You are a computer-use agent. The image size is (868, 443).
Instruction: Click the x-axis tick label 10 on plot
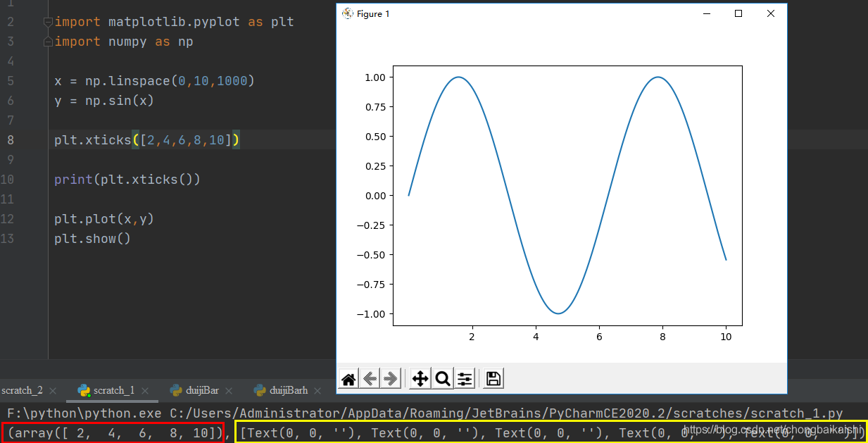pos(726,337)
